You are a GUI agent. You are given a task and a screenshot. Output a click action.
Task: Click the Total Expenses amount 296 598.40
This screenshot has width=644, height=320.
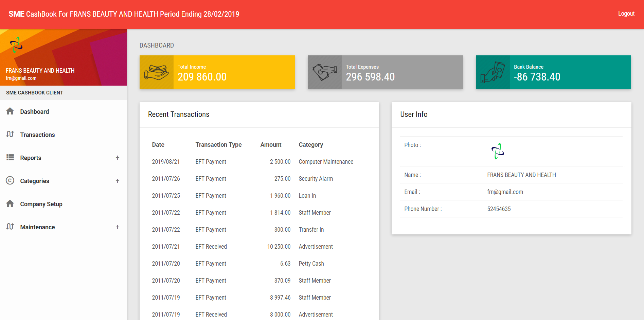pos(370,77)
